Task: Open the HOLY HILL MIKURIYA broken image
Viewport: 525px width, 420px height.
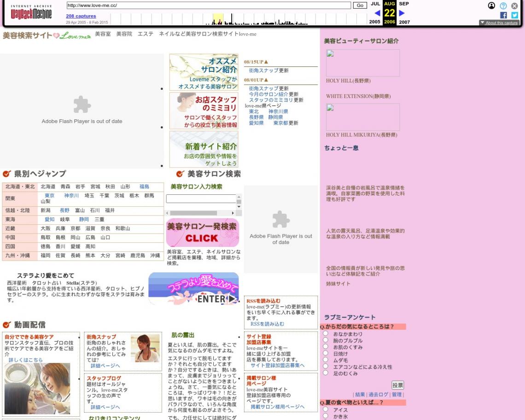Action: 362,117
